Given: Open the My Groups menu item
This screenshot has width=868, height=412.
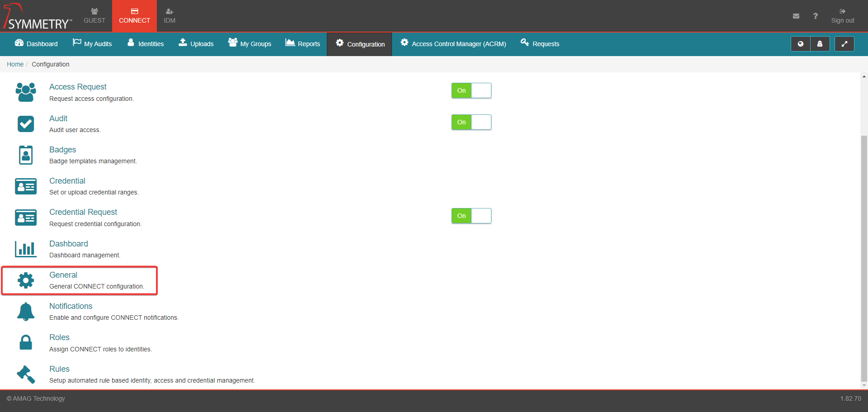Looking at the screenshot, I should pos(250,44).
